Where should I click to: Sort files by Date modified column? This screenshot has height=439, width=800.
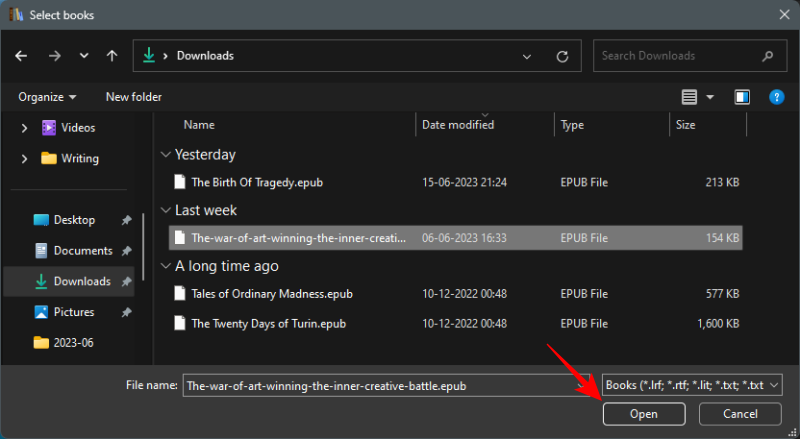[x=458, y=125]
